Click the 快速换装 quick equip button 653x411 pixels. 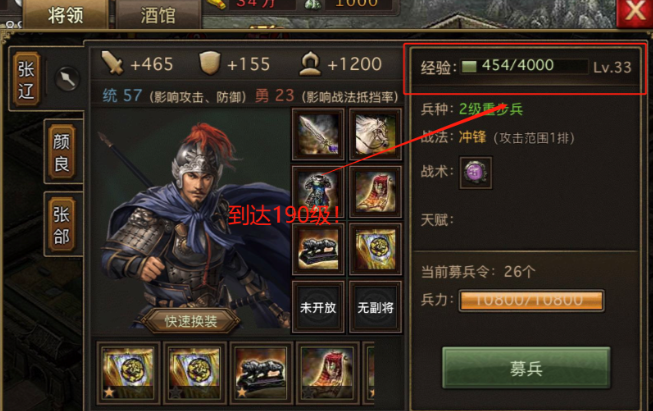[191, 321]
